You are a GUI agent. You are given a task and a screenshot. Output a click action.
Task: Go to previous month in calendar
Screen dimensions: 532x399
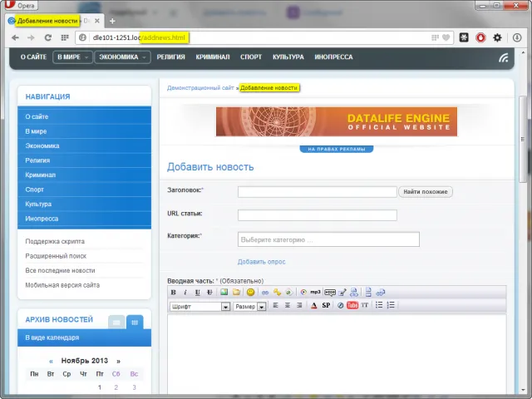(x=52, y=361)
